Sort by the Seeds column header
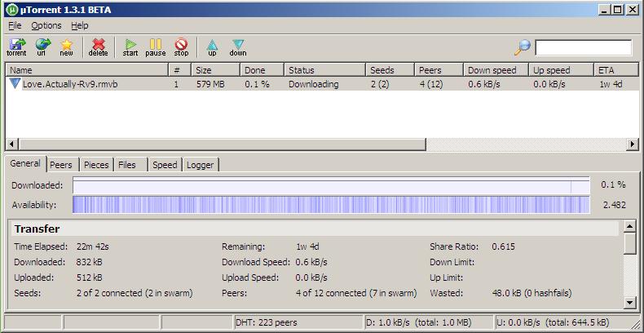Viewport: 644px width, 333px height. (390, 70)
